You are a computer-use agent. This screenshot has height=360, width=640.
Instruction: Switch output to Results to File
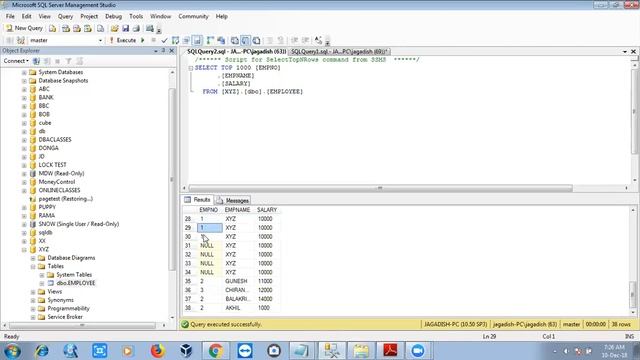click(256, 40)
